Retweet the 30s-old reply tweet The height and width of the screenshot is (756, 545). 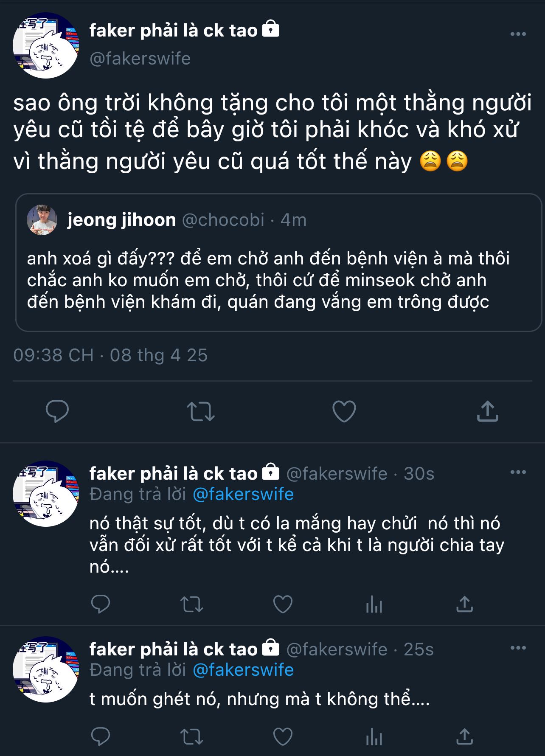(x=192, y=604)
